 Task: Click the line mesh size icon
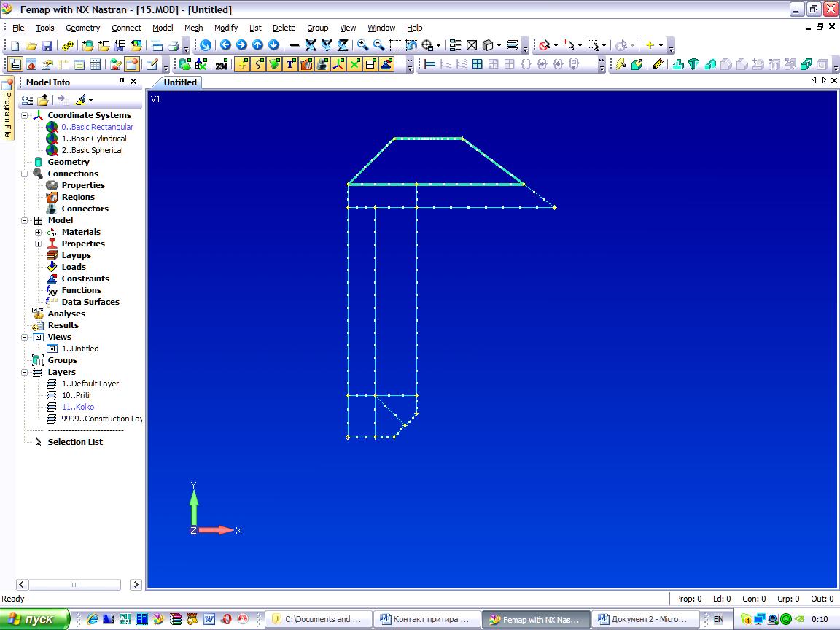coord(429,64)
